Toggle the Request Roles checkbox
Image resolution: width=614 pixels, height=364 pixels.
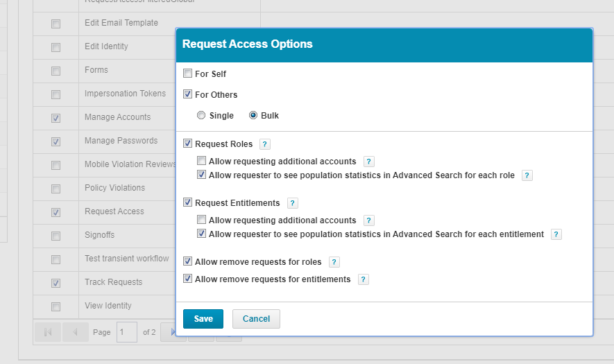tap(187, 144)
